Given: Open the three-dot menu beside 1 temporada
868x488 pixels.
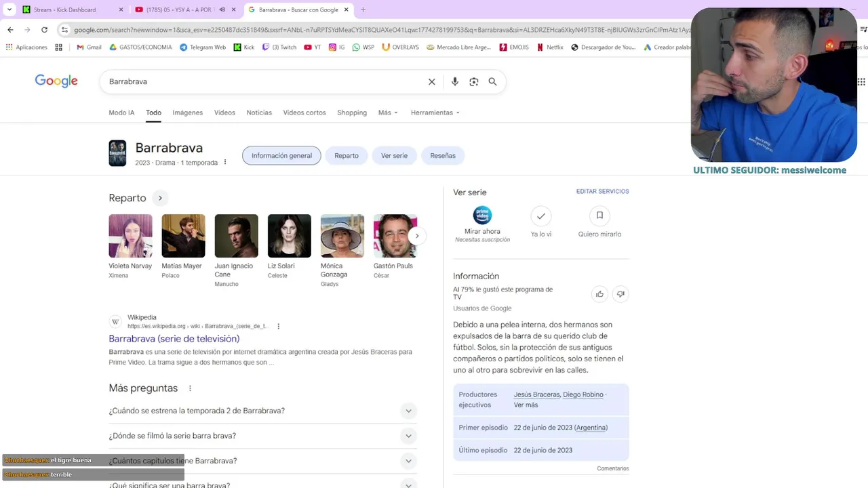Looking at the screenshot, I should point(225,163).
